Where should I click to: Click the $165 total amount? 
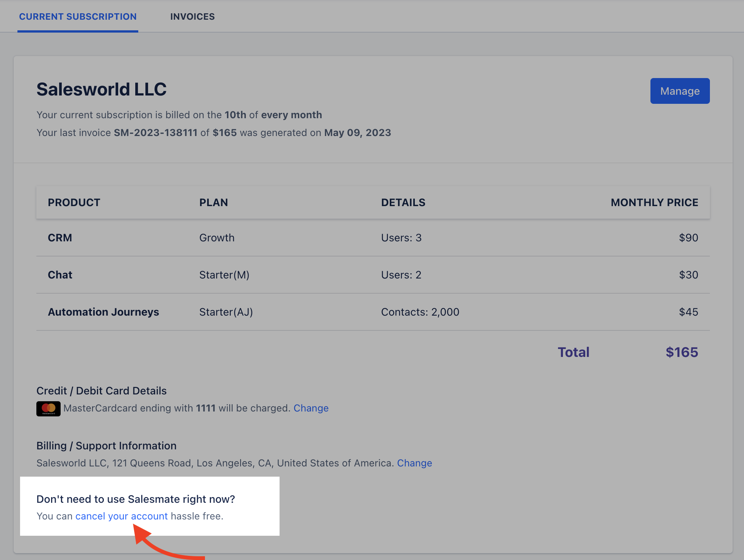682,352
